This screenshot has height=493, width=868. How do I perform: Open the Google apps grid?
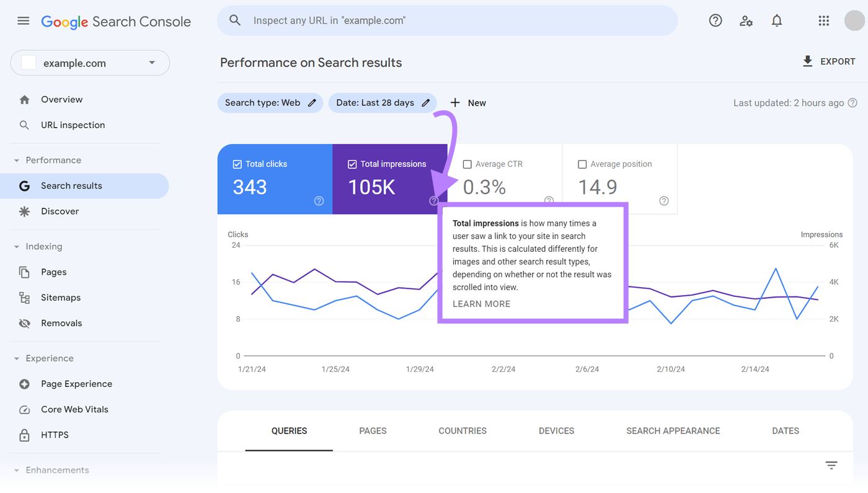[823, 20]
